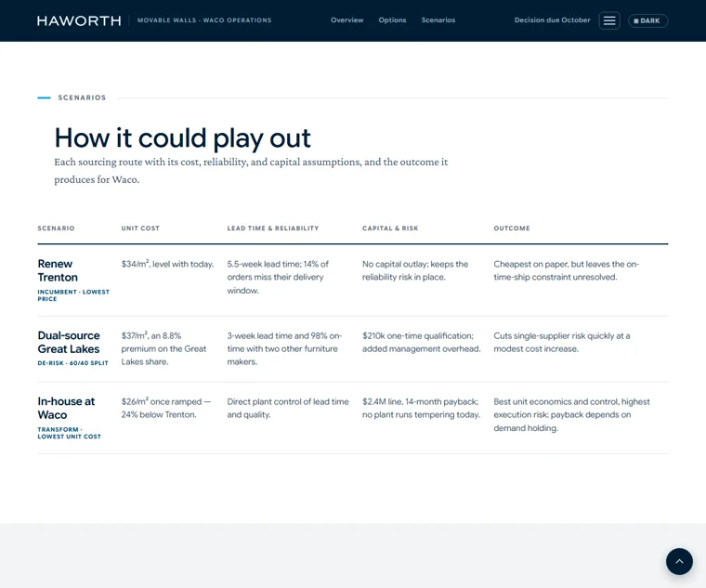
Task: Click '3-week lead time and 98% on-time' cell
Action: tap(284, 348)
